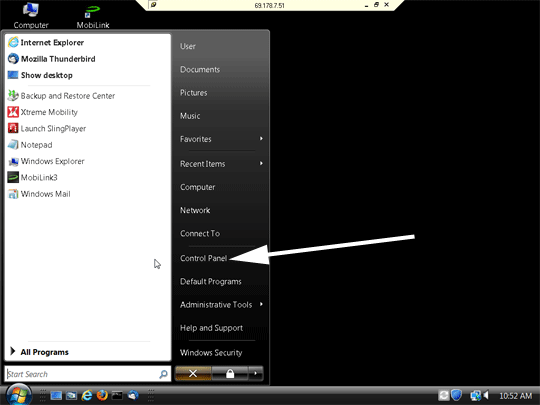Click the Notepad icon
The width and height of the screenshot is (540, 405).
point(13,145)
